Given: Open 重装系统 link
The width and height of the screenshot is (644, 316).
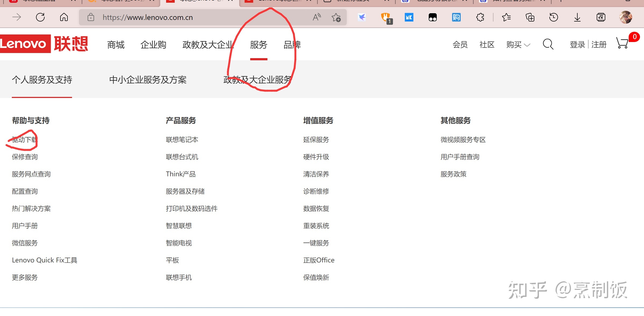Looking at the screenshot, I should [x=316, y=226].
